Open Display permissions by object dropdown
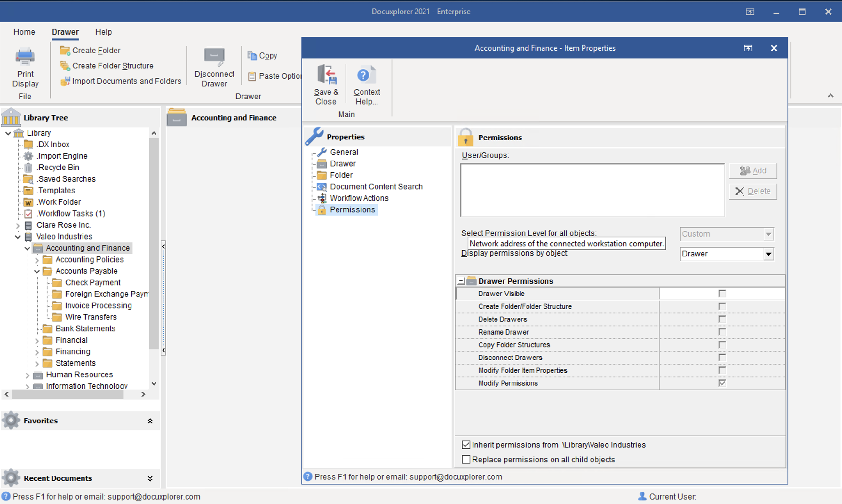The height and width of the screenshot is (504, 842). click(768, 254)
